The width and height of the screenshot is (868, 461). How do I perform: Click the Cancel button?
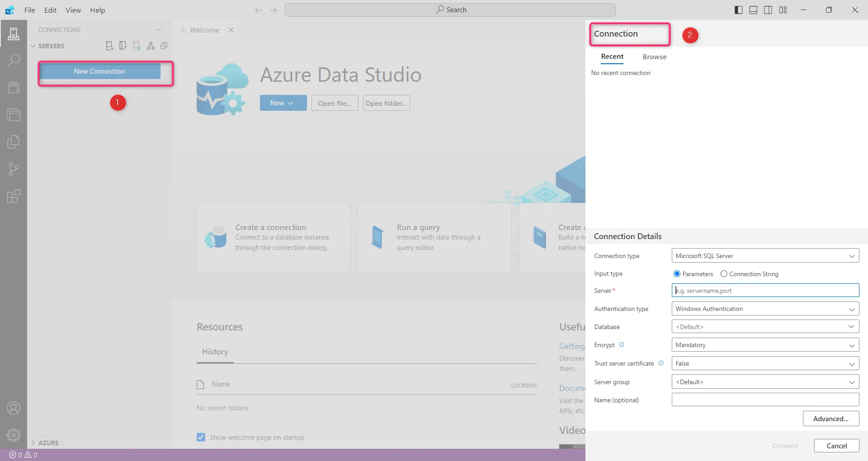[x=836, y=446]
